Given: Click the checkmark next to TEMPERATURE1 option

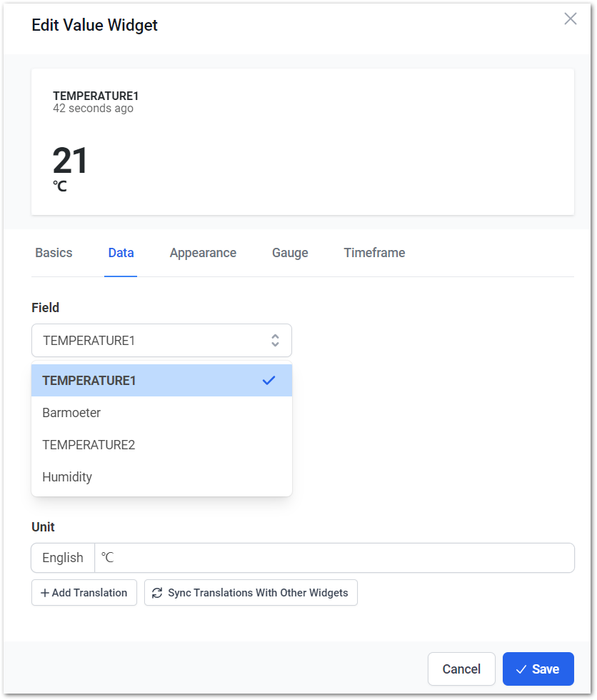Looking at the screenshot, I should pos(269,380).
